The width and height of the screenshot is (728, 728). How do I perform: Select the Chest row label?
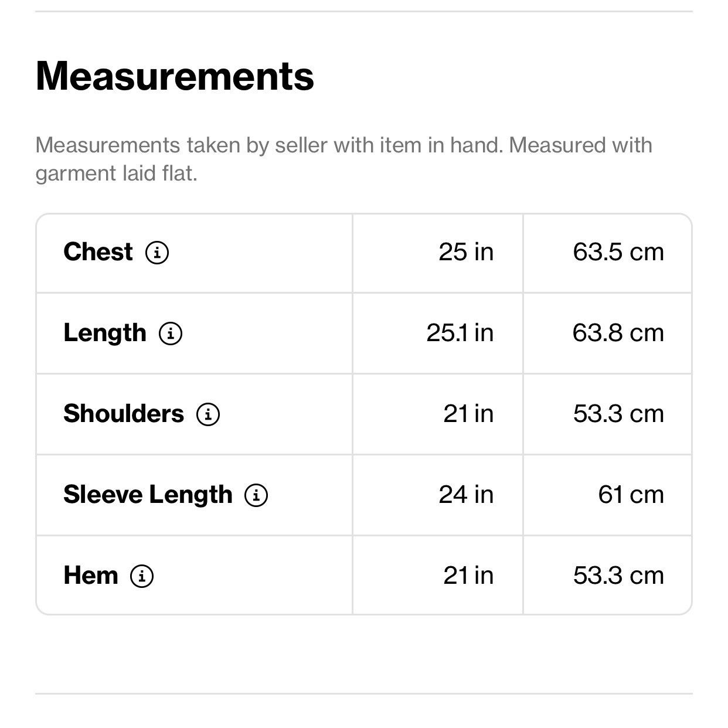click(98, 252)
